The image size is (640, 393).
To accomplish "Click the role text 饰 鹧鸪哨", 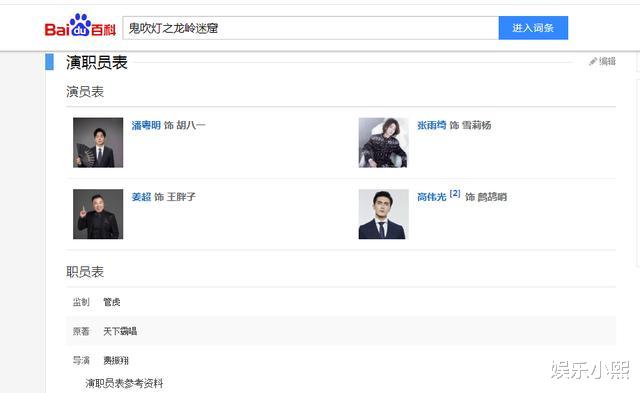I will (486, 197).
